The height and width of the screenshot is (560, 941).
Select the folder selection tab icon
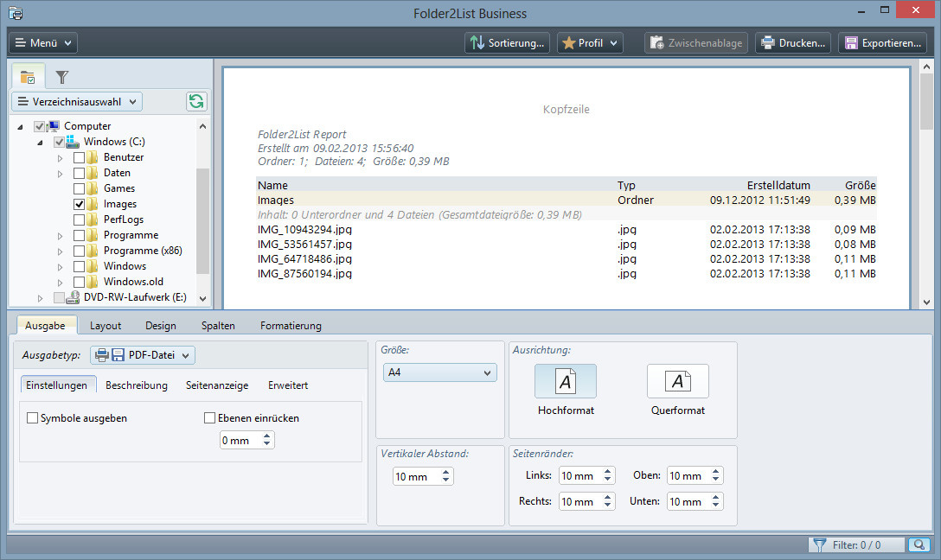coord(28,77)
